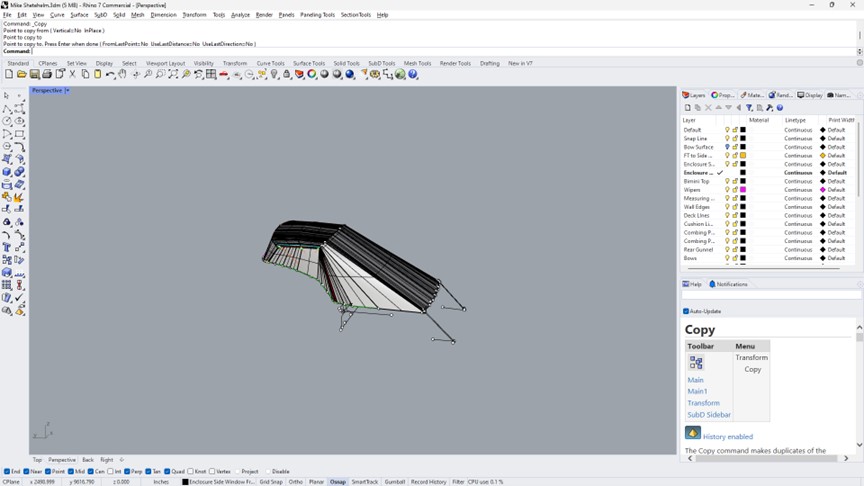Open the layer filter funnel icon
Screen dimensions: 864x486
749,108
